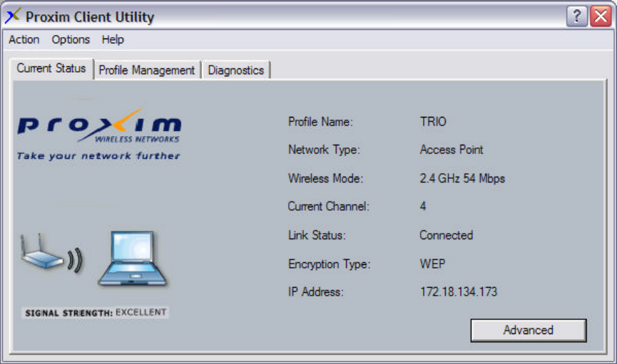
Task: Click the Proxim X icon in title bar
Action: click(x=13, y=16)
